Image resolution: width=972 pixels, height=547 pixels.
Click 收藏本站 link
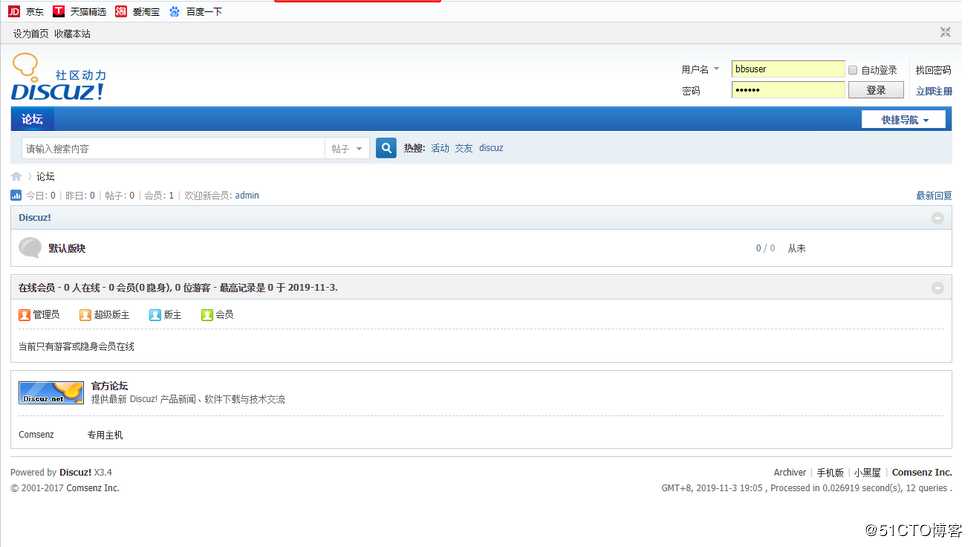[x=72, y=33]
